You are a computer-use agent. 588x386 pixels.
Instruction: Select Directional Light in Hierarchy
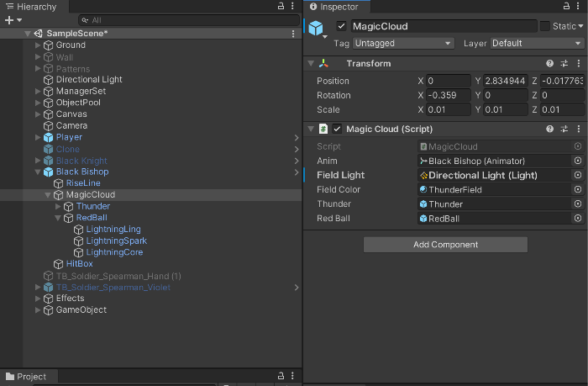[89, 80]
